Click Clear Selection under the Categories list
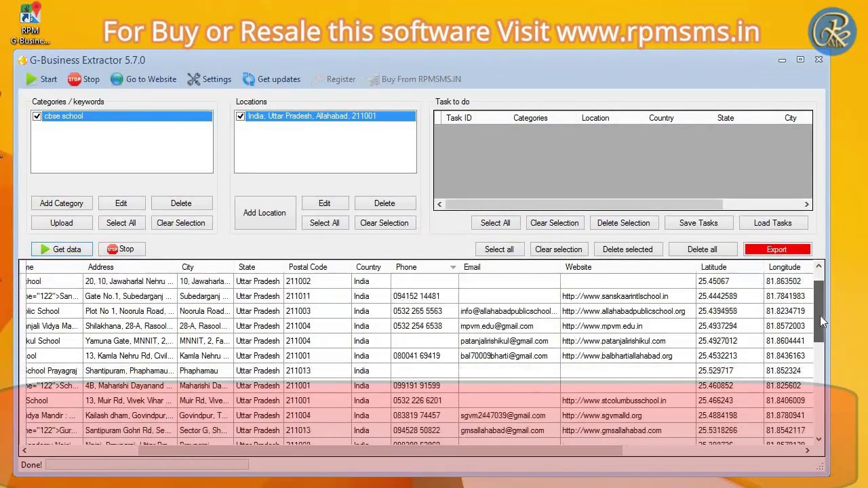The height and width of the screenshot is (488, 868). (x=181, y=223)
